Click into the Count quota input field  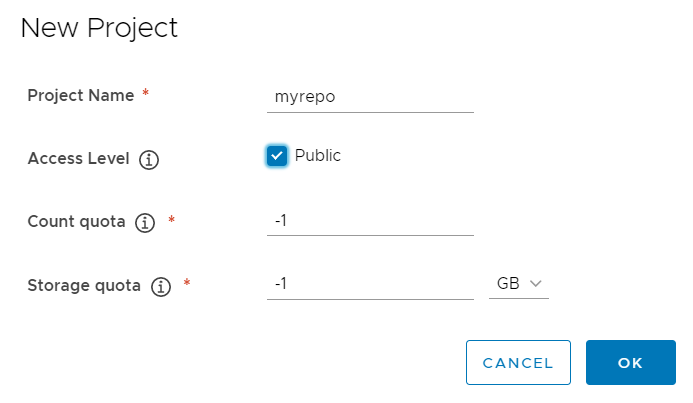(370, 221)
